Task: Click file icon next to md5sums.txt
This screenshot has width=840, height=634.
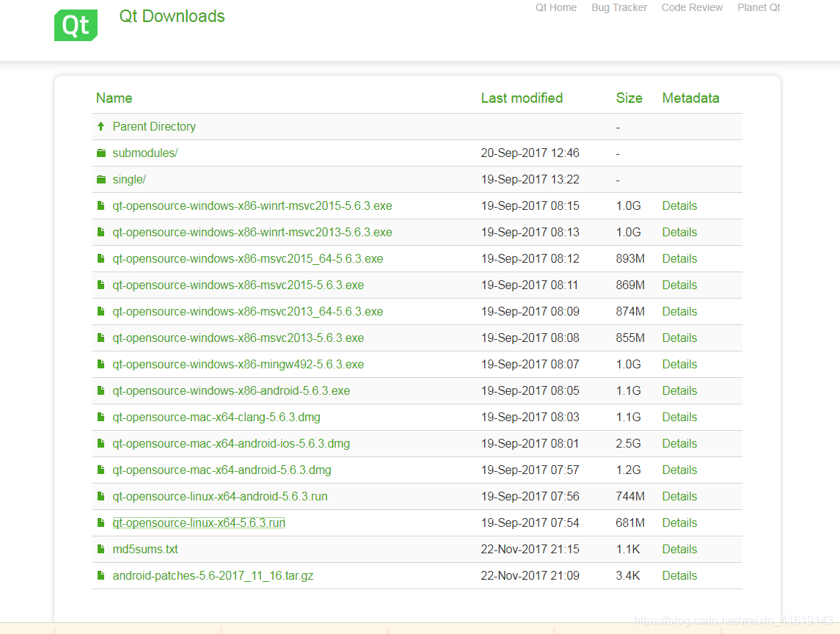Action: (101, 550)
